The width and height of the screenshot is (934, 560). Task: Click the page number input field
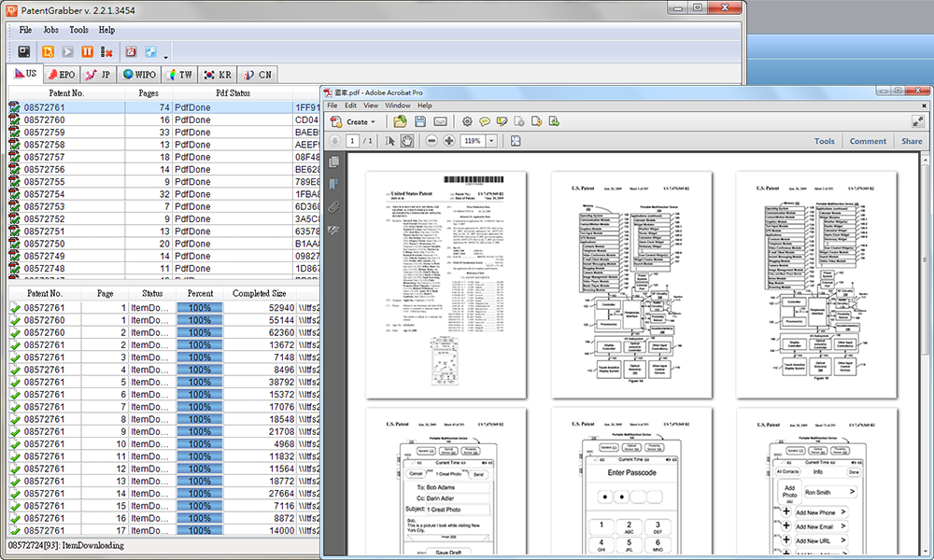click(353, 141)
